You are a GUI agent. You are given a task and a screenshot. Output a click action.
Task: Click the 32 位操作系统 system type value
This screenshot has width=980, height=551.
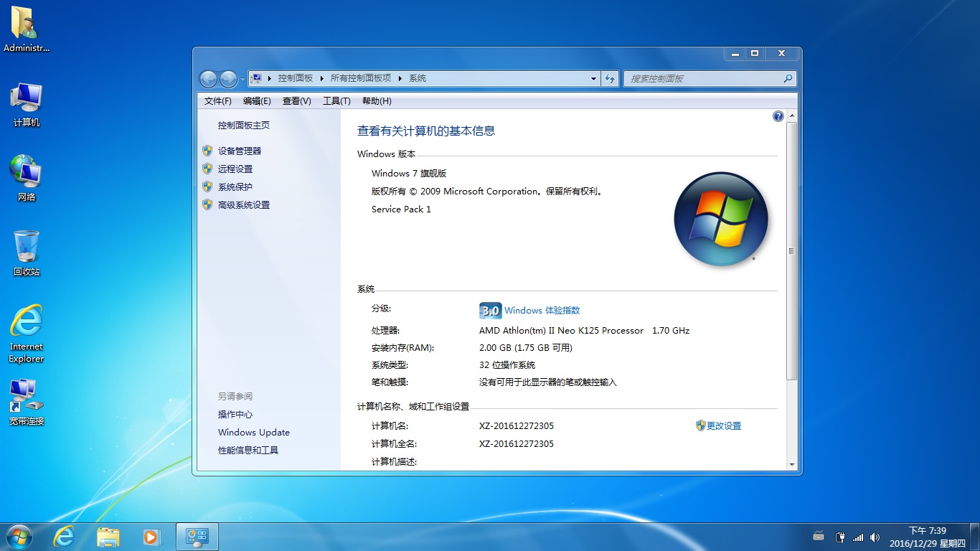point(507,365)
